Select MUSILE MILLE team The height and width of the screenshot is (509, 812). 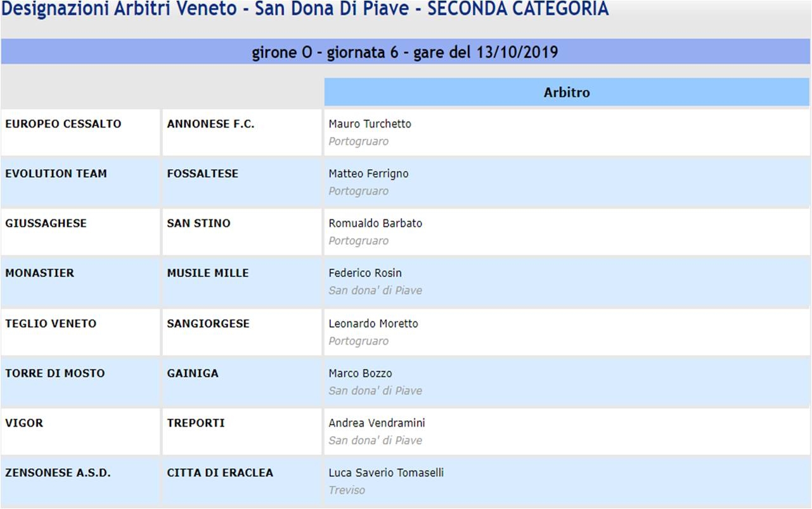[208, 273]
